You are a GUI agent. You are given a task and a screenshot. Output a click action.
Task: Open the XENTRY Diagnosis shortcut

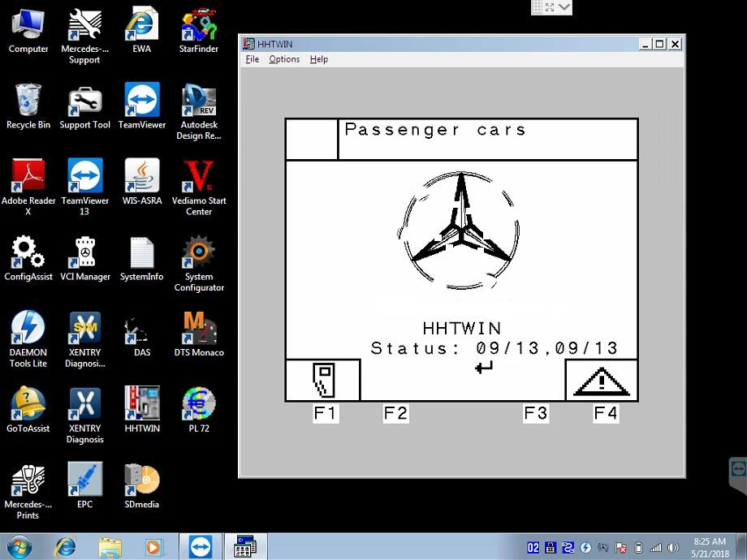click(84, 416)
